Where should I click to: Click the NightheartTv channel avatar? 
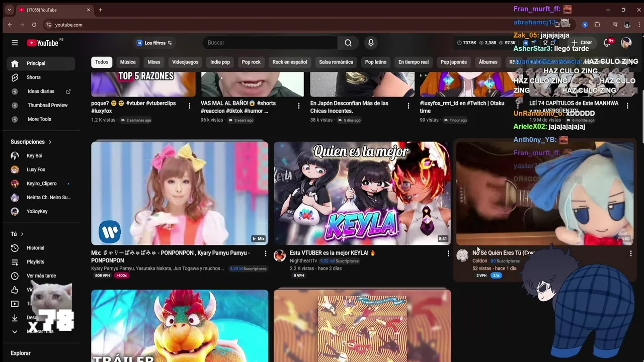[x=280, y=255]
